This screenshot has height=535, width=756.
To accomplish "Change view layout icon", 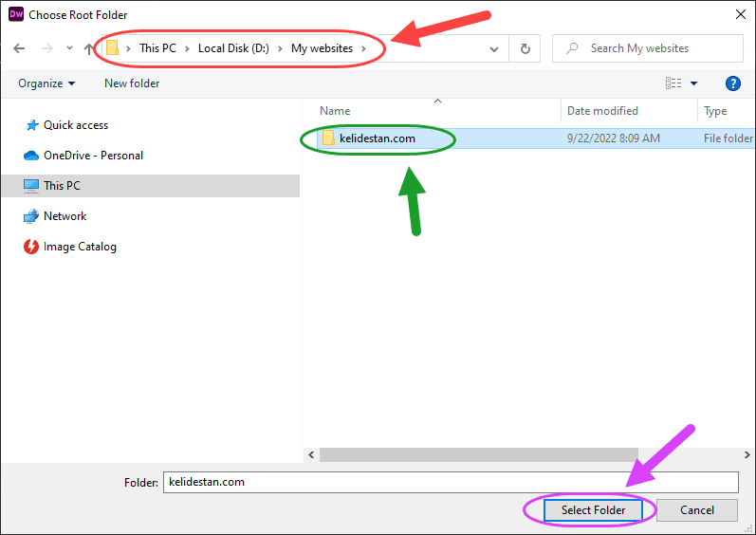I will (x=673, y=83).
